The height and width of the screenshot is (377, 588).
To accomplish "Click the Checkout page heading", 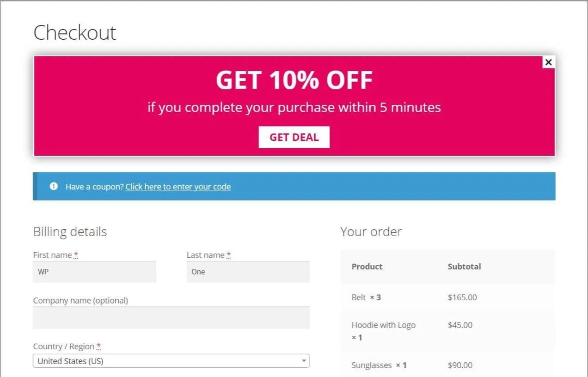I will pos(74,32).
